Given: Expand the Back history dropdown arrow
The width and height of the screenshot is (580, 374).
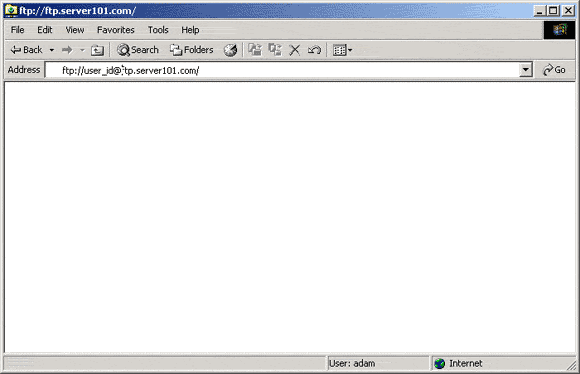Looking at the screenshot, I should [52, 50].
